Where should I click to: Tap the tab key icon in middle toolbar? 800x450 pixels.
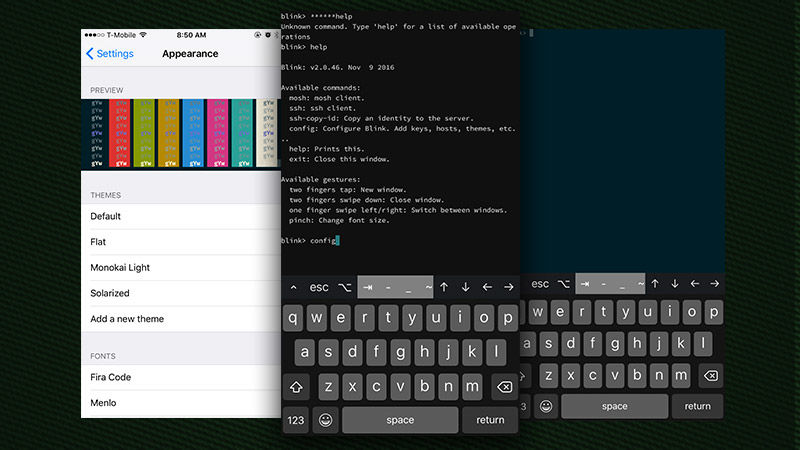[367, 287]
